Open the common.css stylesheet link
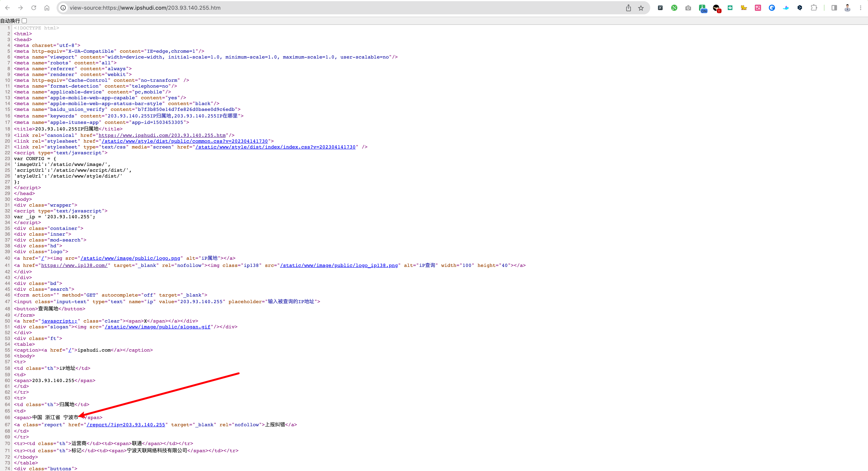Image resolution: width=868 pixels, height=471 pixels. click(x=185, y=141)
